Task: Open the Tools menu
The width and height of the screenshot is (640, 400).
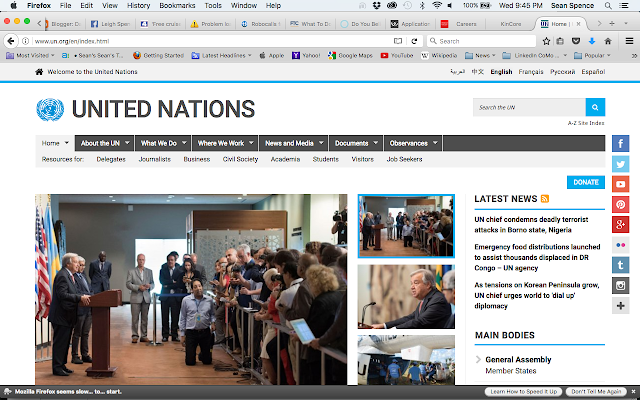Action: pos(213,6)
